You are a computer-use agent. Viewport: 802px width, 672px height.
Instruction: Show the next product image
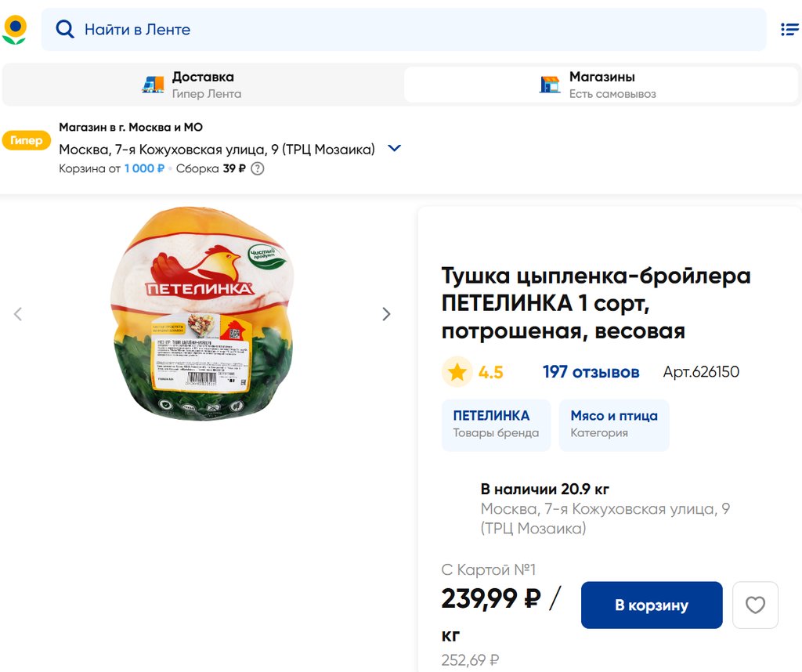click(x=386, y=314)
